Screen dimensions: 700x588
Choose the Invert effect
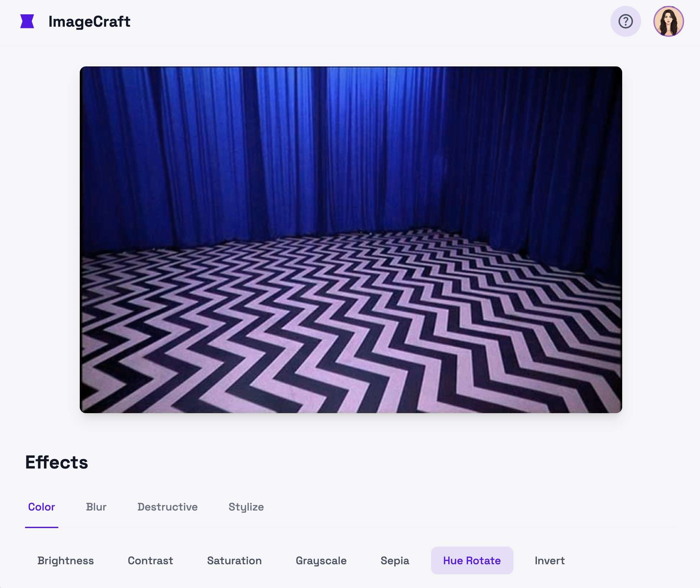point(549,561)
